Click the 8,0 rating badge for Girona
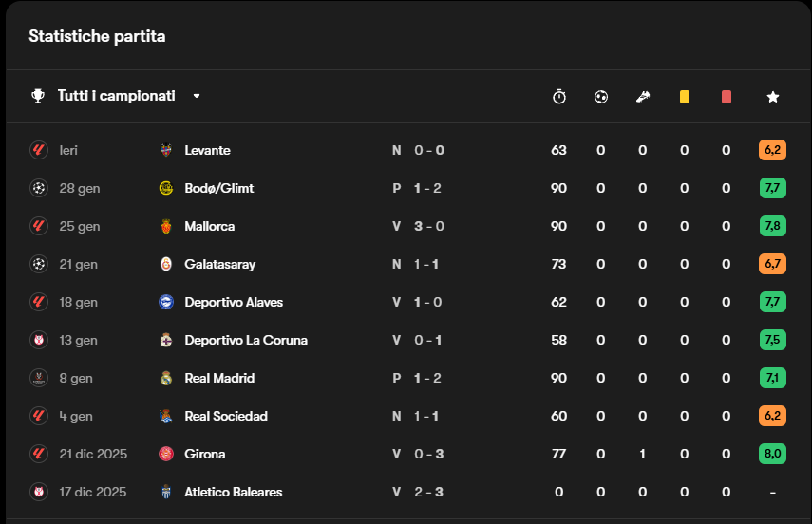812x524 pixels. tap(772, 454)
